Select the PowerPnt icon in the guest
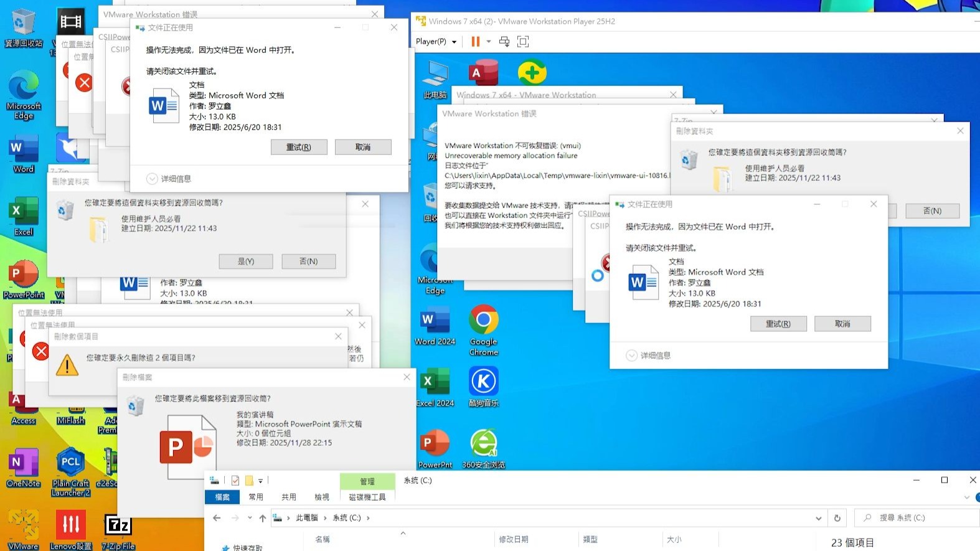 435,449
